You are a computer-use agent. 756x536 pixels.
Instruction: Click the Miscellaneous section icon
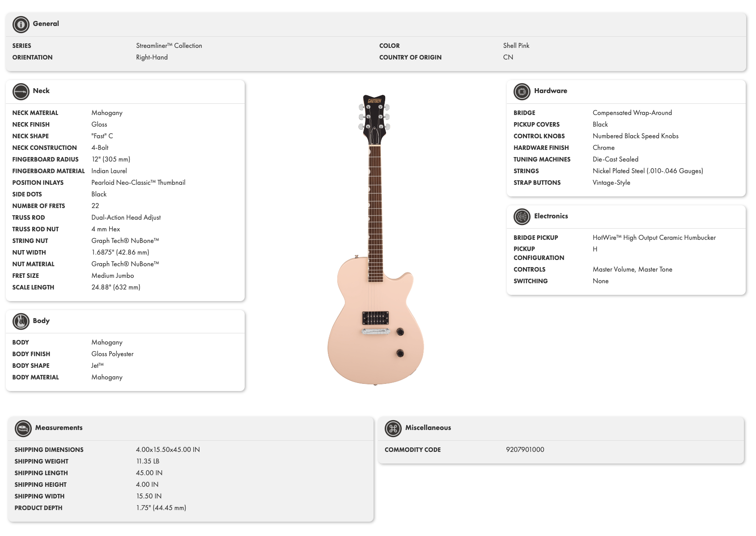[x=393, y=428]
